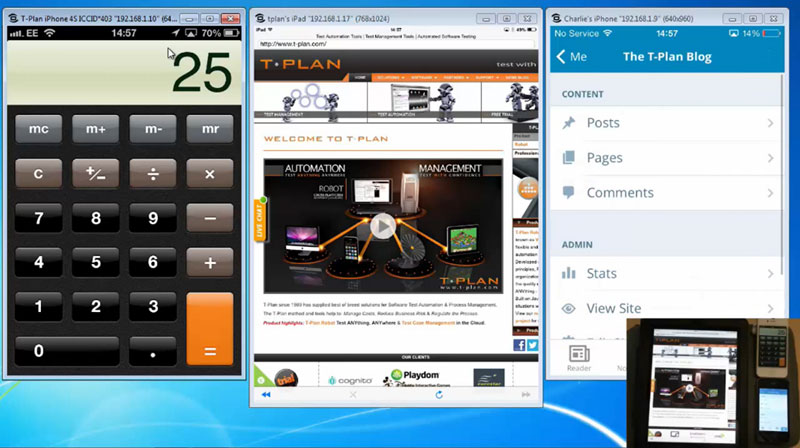Tap the mr memory recall key
The image size is (800, 448).
tap(210, 129)
